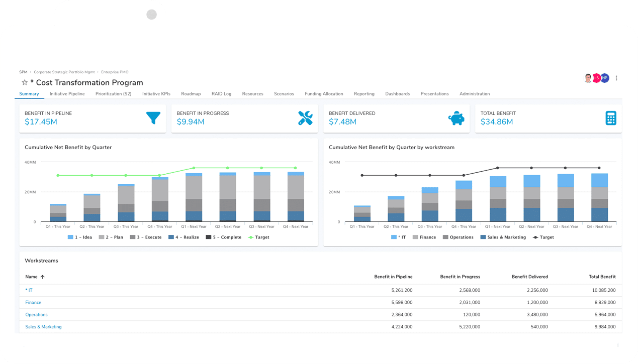The image size is (638, 364).
Task: Switch to the Dashboards tab
Action: [x=397, y=94]
